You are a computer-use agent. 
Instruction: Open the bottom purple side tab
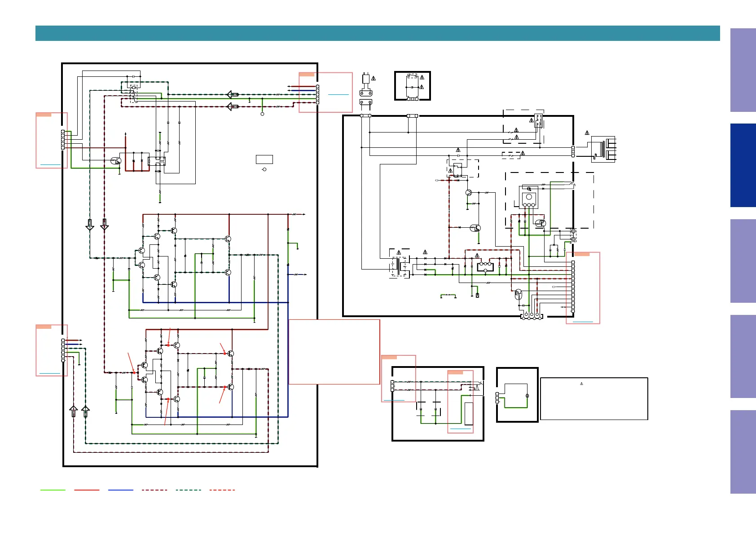click(743, 452)
